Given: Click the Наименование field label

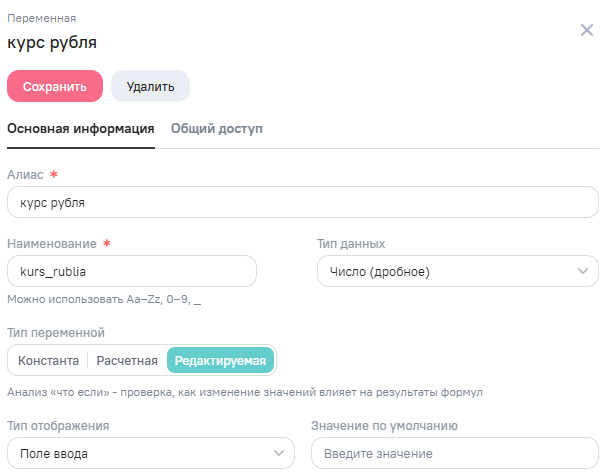Looking at the screenshot, I should coord(52,244).
